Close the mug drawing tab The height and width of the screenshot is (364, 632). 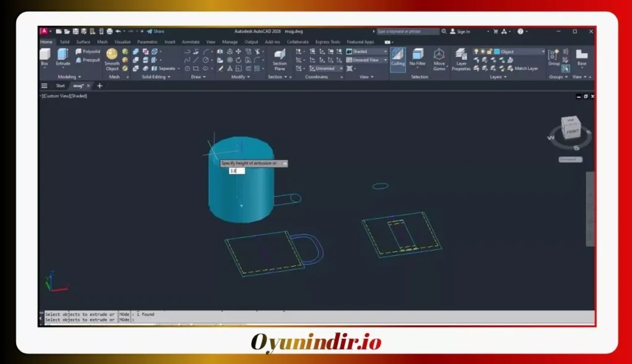tap(88, 86)
